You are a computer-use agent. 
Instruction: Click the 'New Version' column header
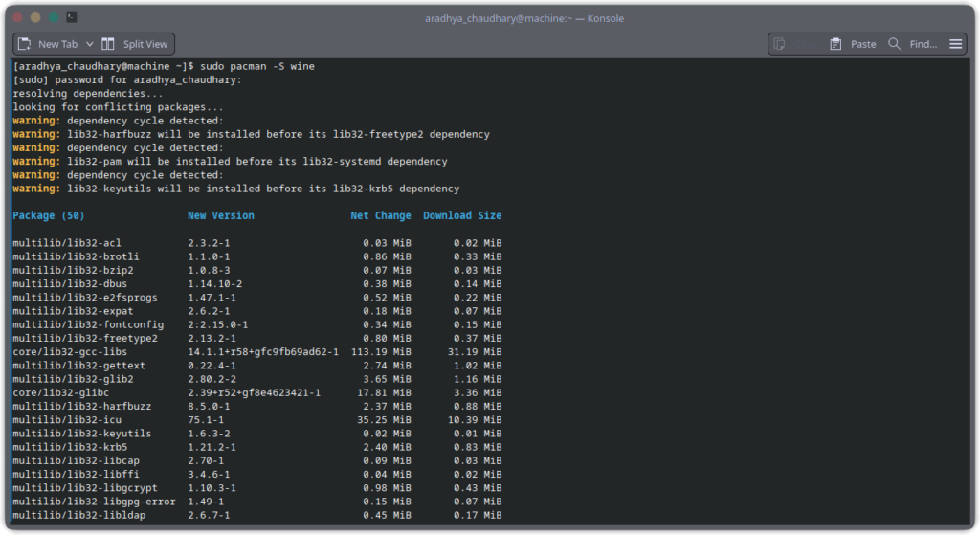click(x=221, y=215)
